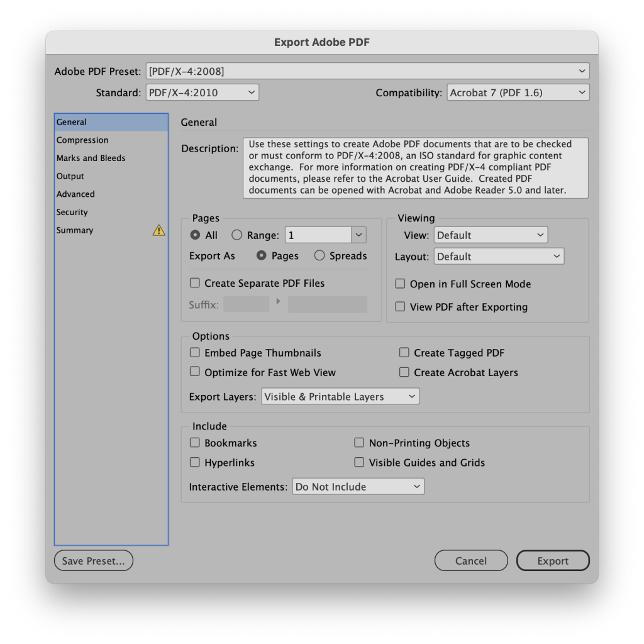
Task: Go to the Security section
Action: point(72,213)
